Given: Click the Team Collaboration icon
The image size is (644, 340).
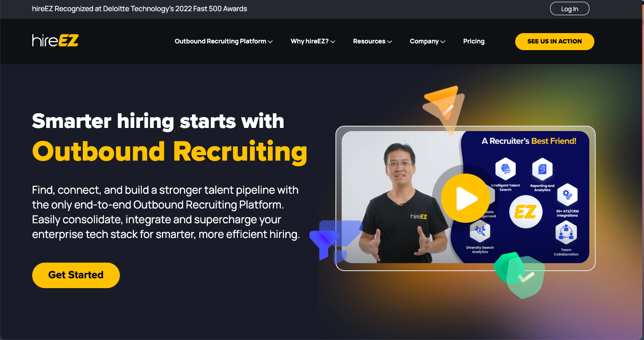Looking at the screenshot, I should click(x=566, y=233).
